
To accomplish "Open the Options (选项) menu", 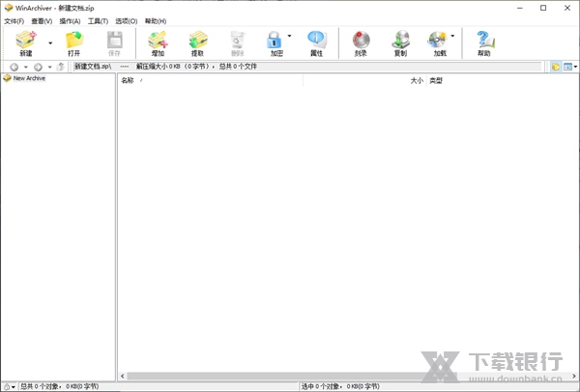I will pos(126,20).
